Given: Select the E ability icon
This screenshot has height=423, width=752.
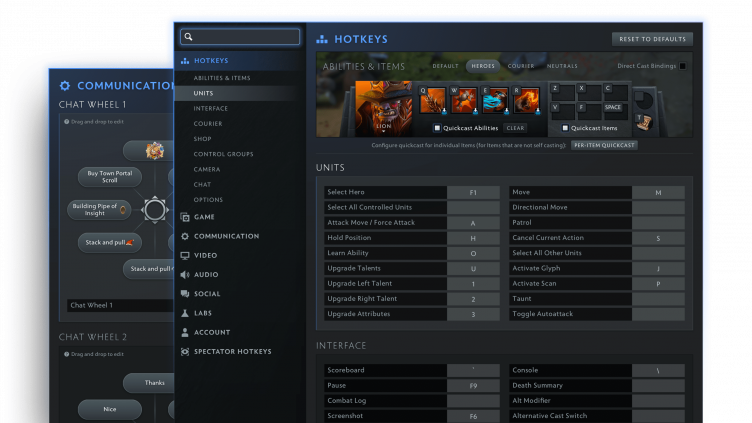Looking at the screenshot, I should coord(497,101).
